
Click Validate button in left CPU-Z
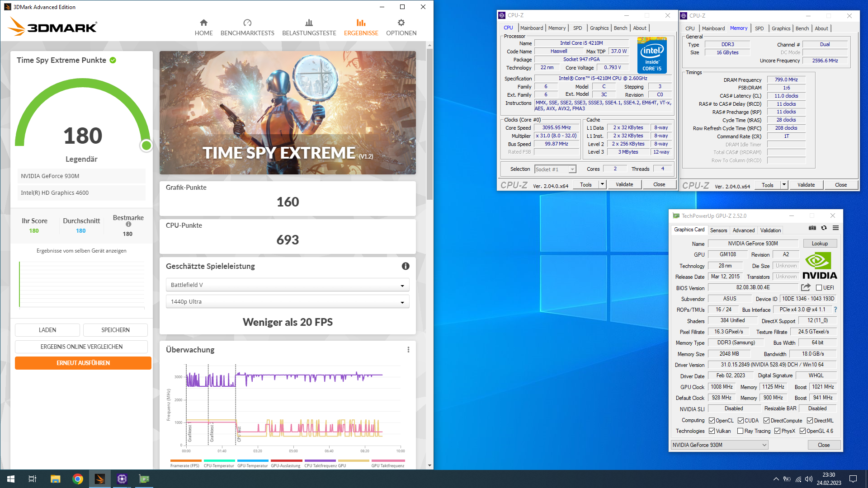[x=624, y=184]
